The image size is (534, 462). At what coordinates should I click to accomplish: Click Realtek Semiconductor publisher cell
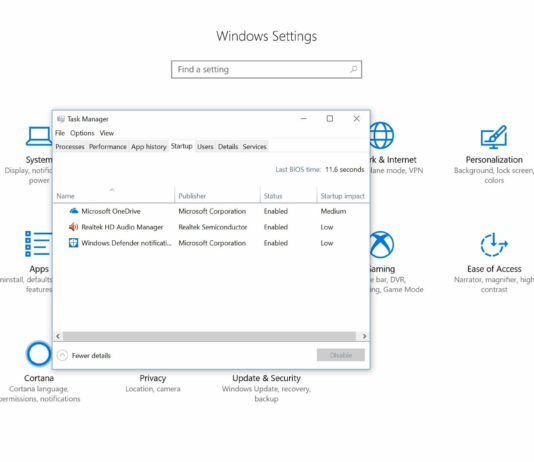[x=213, y=227]
